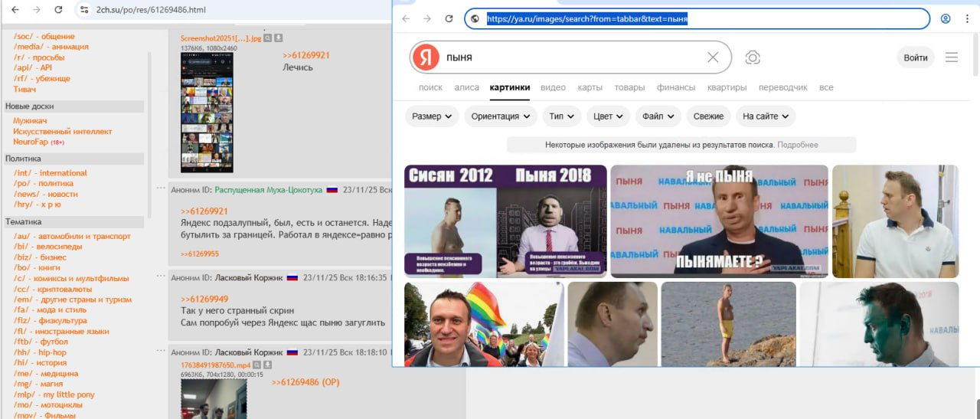
Task: Expand the Размер filter dropdown
Action: (432, 116)
